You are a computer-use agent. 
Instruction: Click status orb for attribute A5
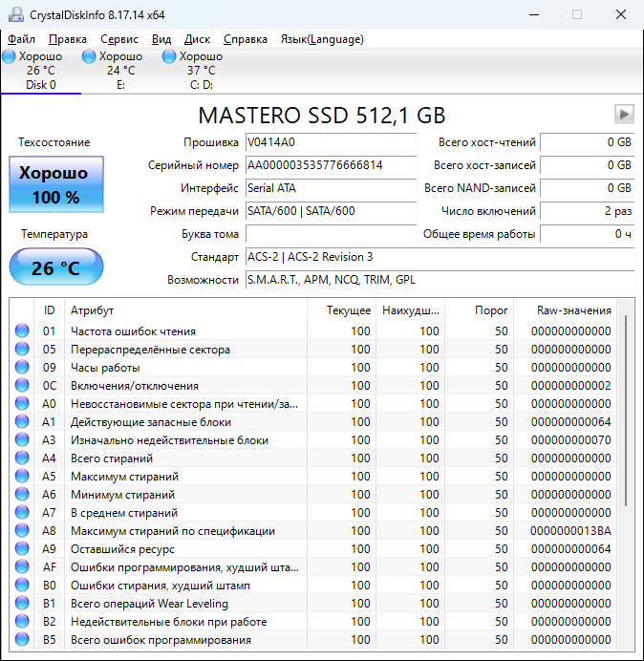(22, 476)
